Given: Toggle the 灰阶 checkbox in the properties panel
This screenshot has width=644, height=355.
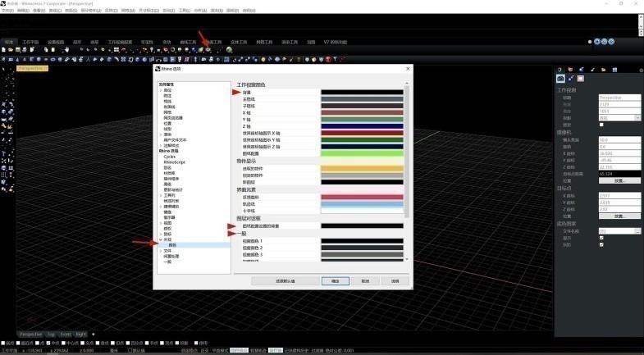Looking at the screenshot, I should click(x=601, y=244).
